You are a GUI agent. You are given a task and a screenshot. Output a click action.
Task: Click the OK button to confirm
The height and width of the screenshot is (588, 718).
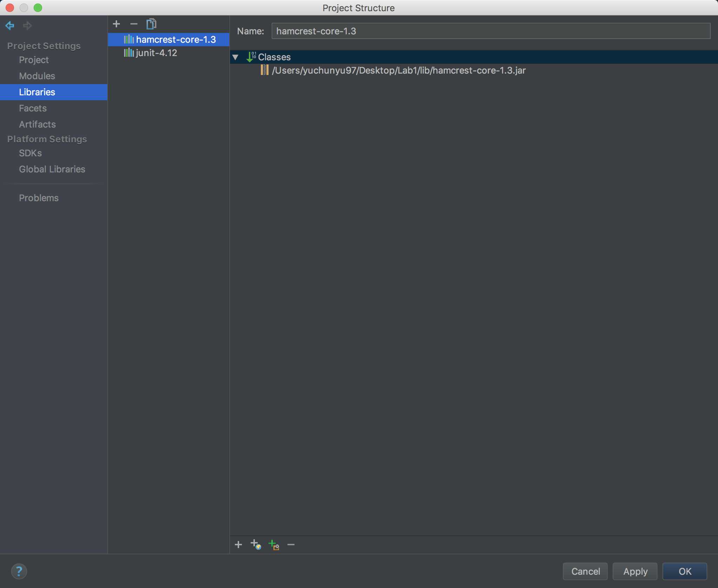(x=685, y=571)
